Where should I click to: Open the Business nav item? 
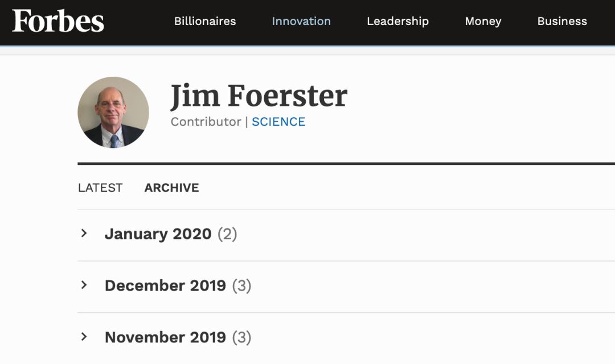pos(562,21)
